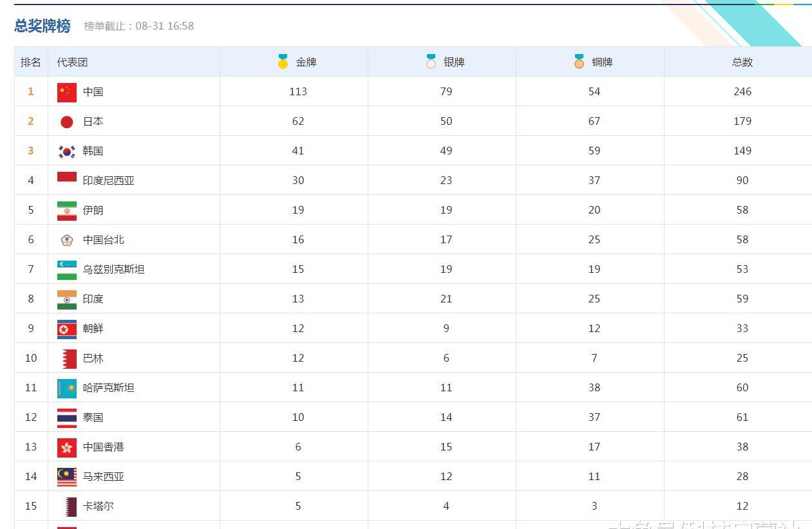The height and width of the screenshot is (529, 812).
Task: Click the 排名 column header
Action: [x=31, y=62]
